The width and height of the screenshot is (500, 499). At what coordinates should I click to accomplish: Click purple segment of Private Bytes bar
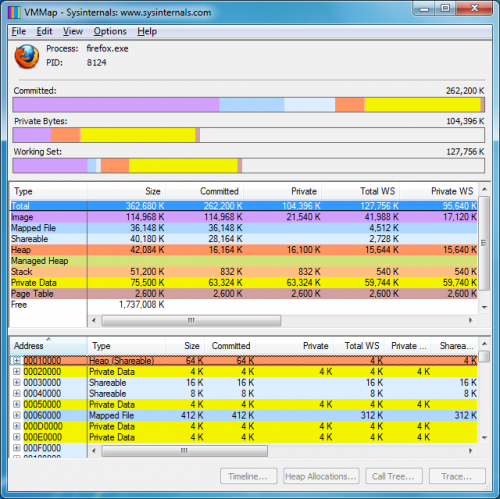[32, 135]
